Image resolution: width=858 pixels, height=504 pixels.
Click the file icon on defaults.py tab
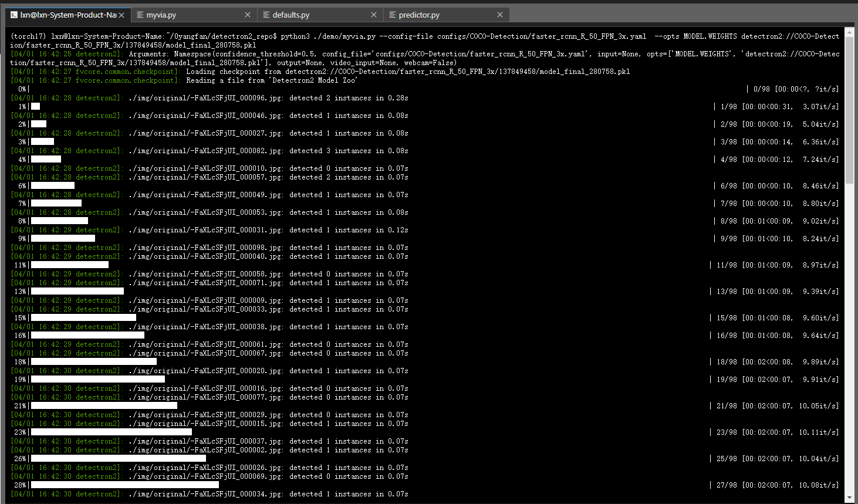[266, 15]
